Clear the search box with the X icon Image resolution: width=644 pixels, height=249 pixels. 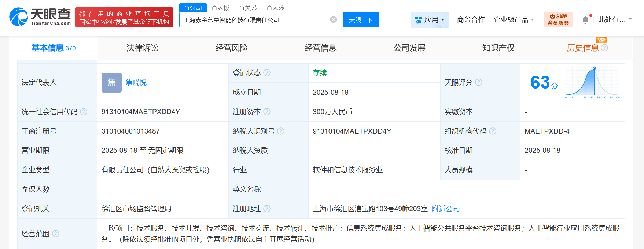(x=334, y=19)
